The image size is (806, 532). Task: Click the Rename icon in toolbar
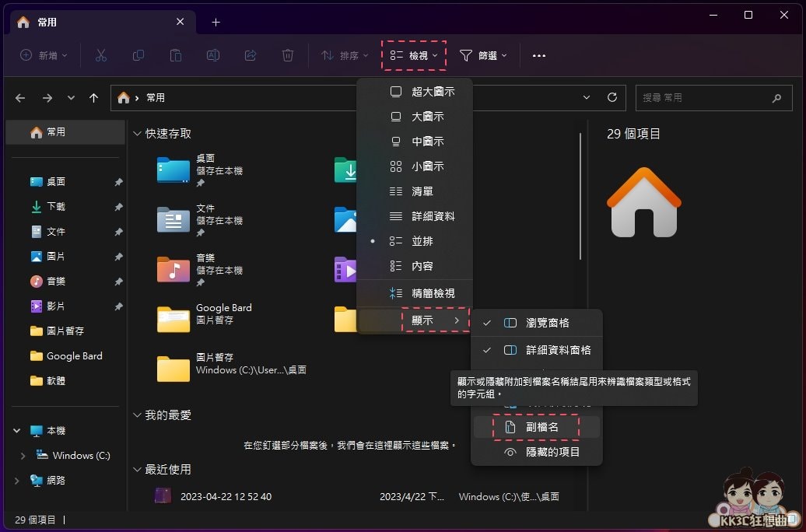click(x=213, y=55)
